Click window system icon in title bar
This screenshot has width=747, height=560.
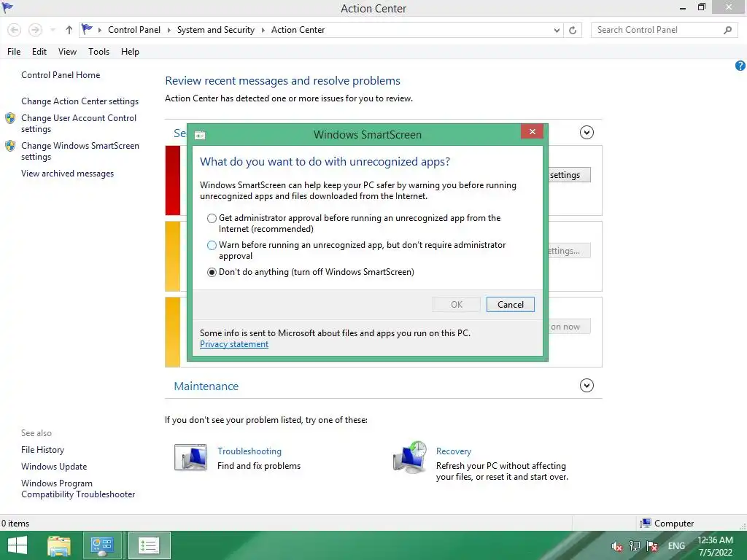point(7,7)
